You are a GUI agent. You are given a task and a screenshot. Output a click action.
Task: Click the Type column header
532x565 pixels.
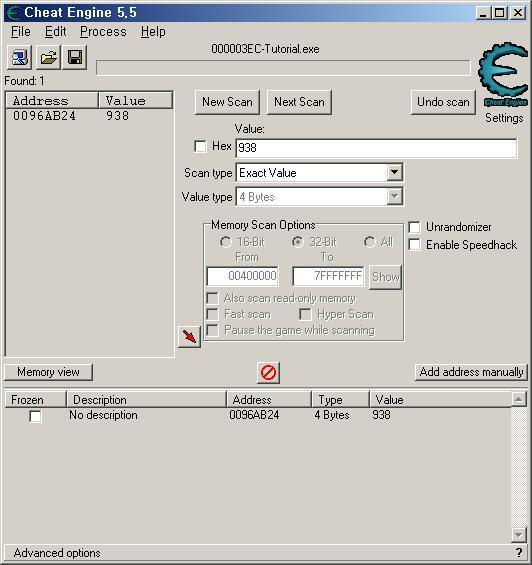pos(340,400)
